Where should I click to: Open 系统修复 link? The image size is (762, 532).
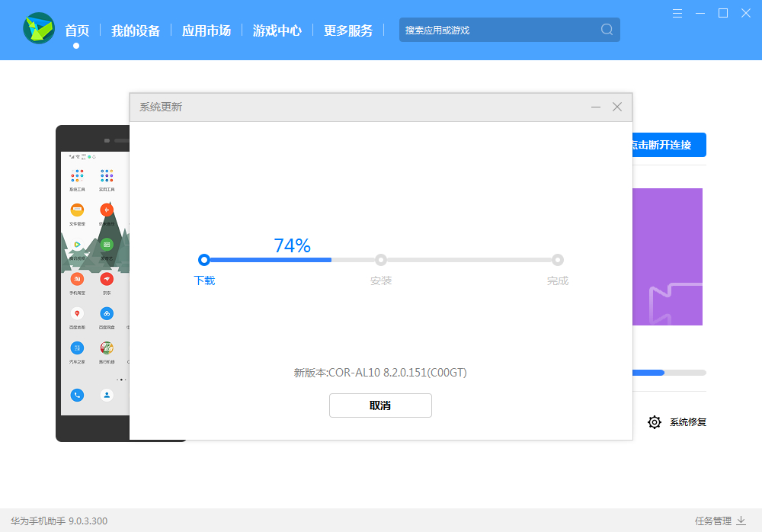pos(687,422)
